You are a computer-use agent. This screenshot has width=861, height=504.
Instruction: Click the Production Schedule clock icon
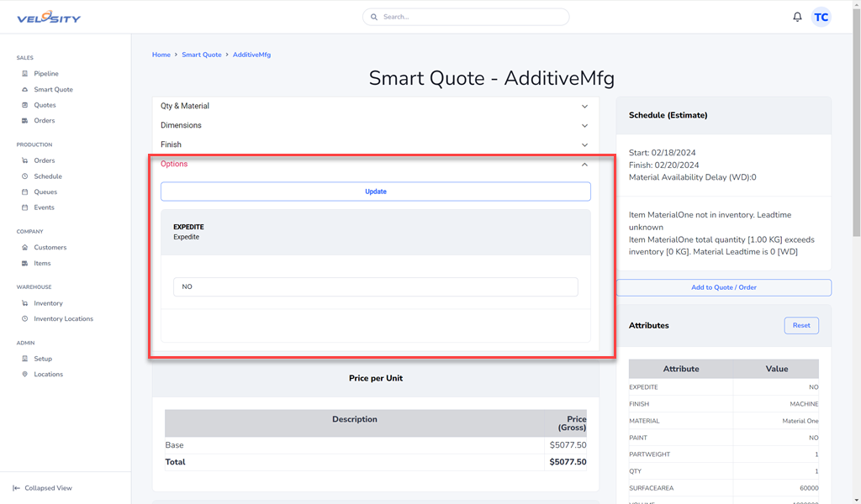(x=25, y=176)
